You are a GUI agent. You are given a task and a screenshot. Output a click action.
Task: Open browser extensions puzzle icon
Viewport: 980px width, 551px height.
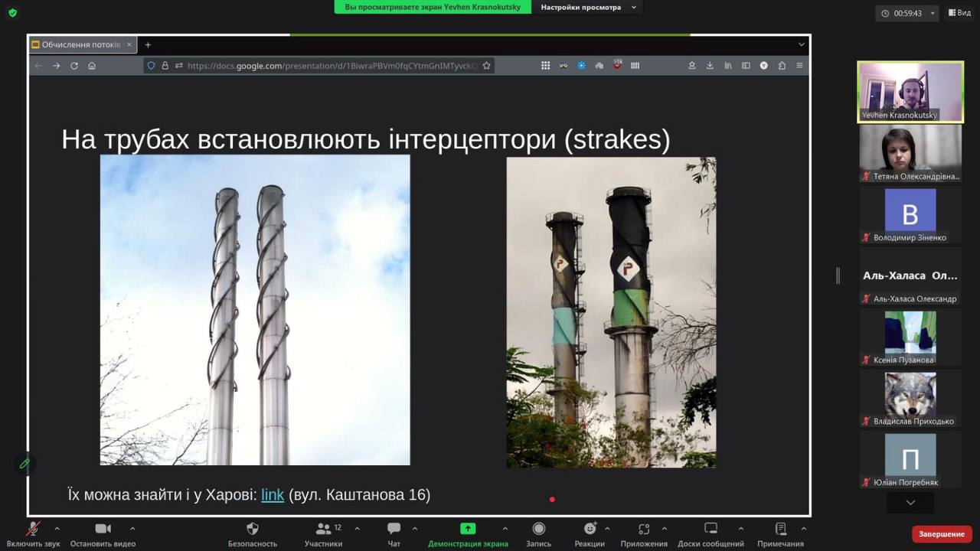click(782, 66)
